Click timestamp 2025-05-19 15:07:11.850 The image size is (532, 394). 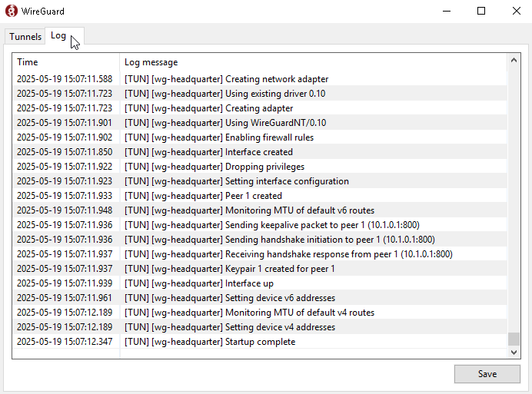[x=65, y=152]
